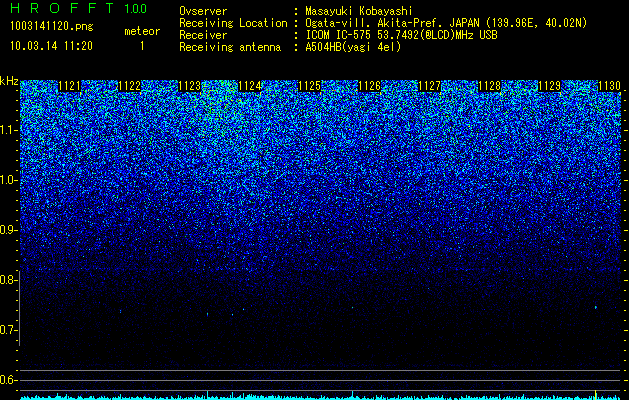629x400 pixels.
Task: Click the 1121 time marker
Action: [69, 86]
